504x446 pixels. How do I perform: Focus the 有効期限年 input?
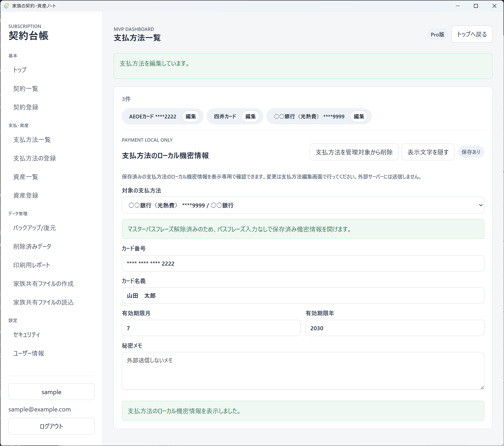pos(395,328)
